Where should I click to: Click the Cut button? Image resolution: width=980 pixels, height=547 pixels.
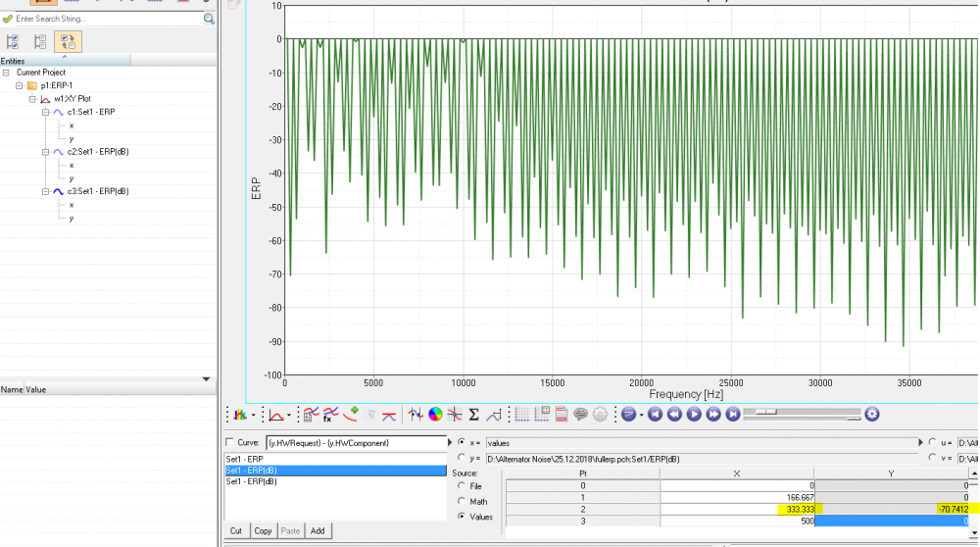235,530
